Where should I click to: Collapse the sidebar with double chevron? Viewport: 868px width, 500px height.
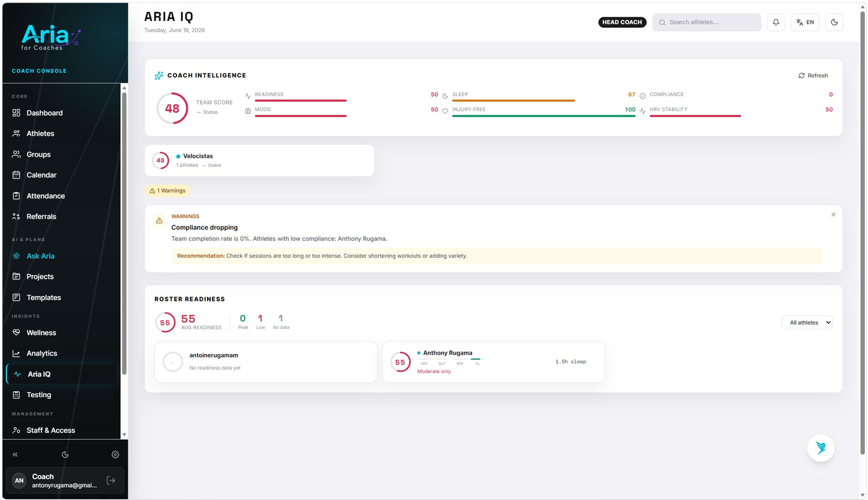click(15, 455)
